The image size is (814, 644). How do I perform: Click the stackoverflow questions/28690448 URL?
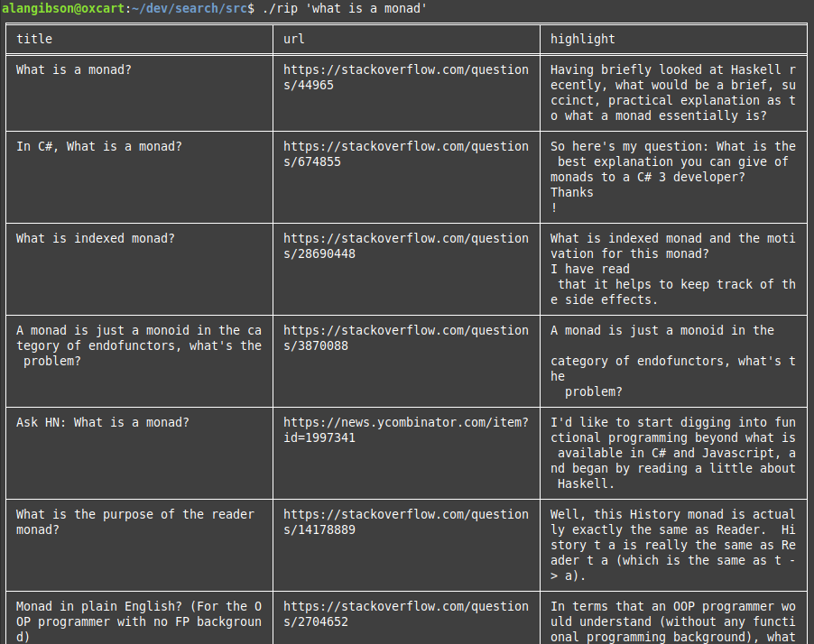(406, 246)
